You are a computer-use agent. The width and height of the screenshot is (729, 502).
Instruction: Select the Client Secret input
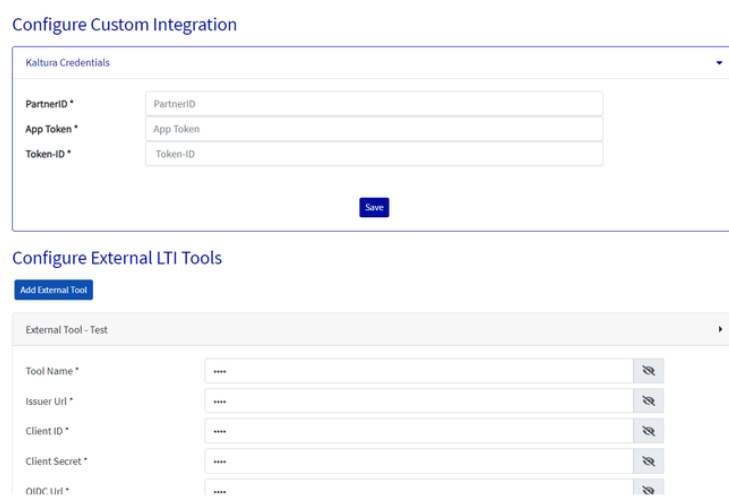click(x=419, y=461)
